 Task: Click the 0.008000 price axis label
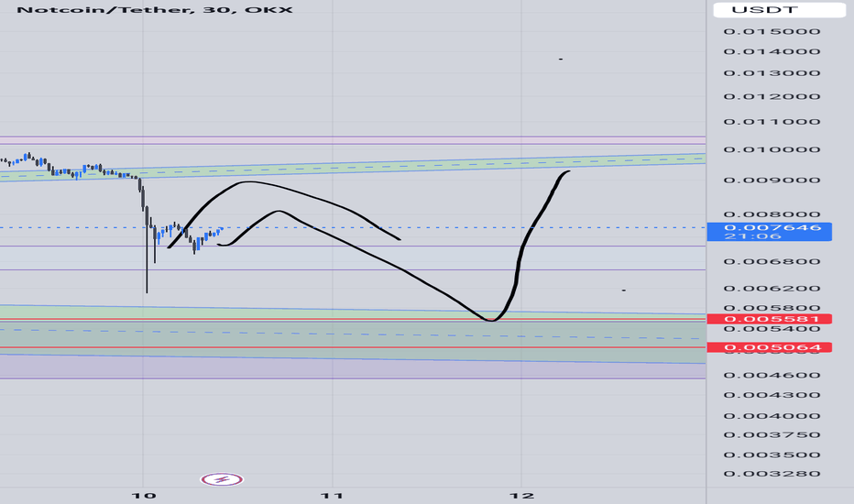[772, 214]
